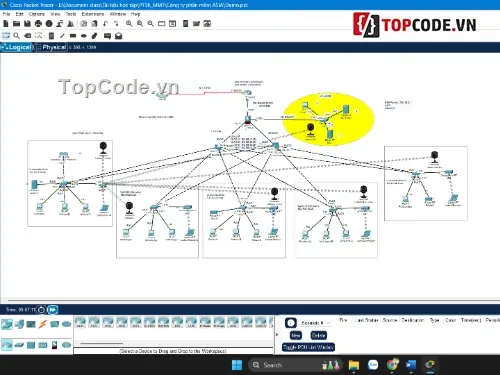
Task: Click the Zoom Out magnifier icon
Action: [151, 24]
